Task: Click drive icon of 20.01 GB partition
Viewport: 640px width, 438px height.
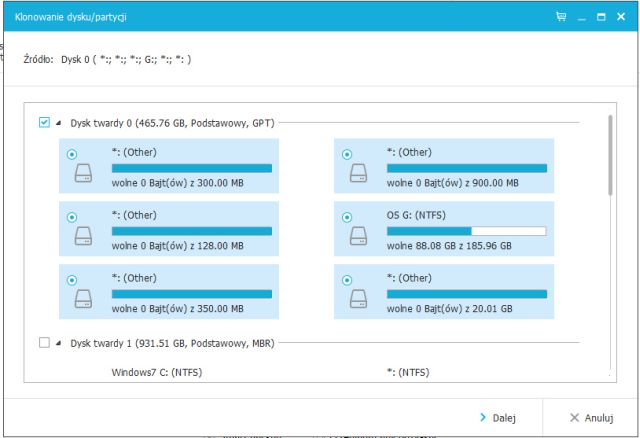Action: 358,298
